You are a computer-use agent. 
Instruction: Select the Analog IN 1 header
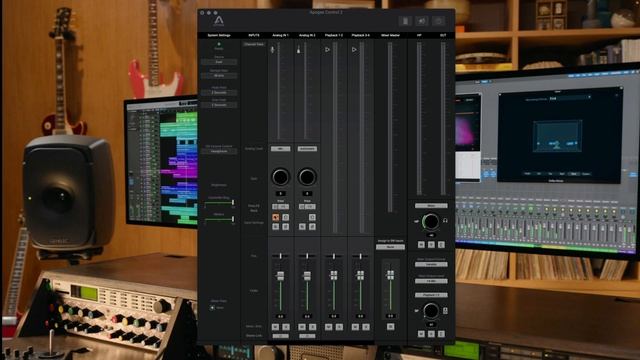click(x=280, y=36)
